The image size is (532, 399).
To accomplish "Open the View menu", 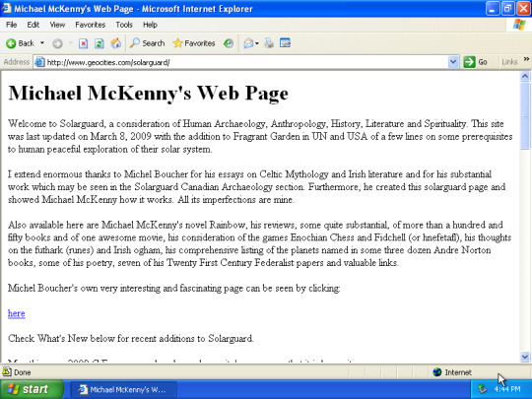I will pos(57,25).
